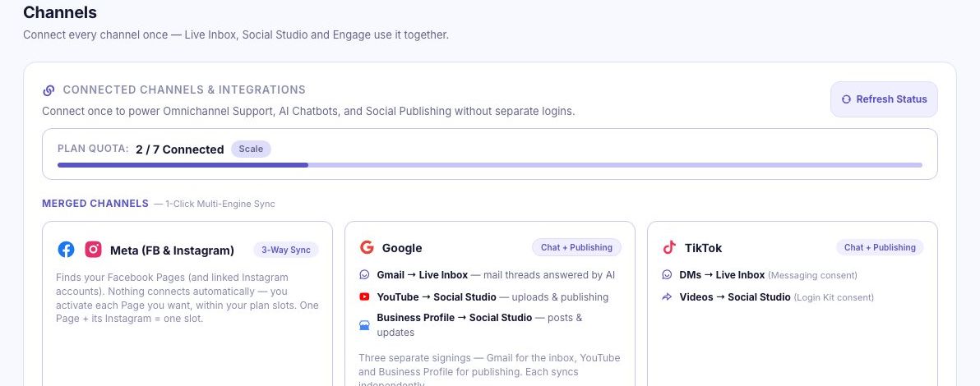This screenshot has width=980, height=386.
Task: Click Business Profile → Social Studio line
Action: click(479, 324)
